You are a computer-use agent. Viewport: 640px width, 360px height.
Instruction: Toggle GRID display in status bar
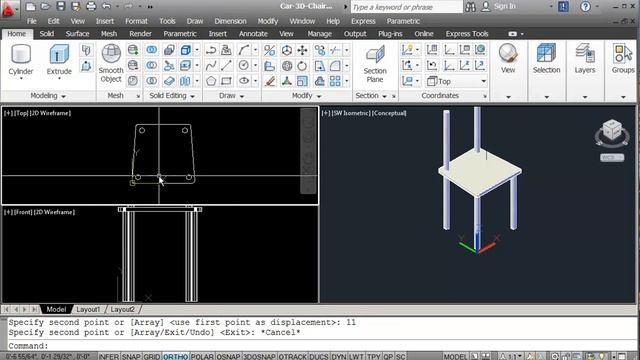152,356
